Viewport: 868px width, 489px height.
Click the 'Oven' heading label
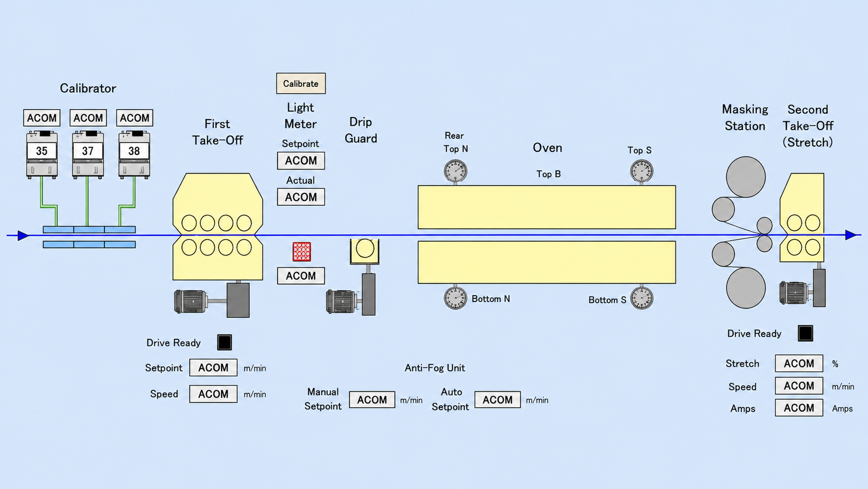coord(547,148)
